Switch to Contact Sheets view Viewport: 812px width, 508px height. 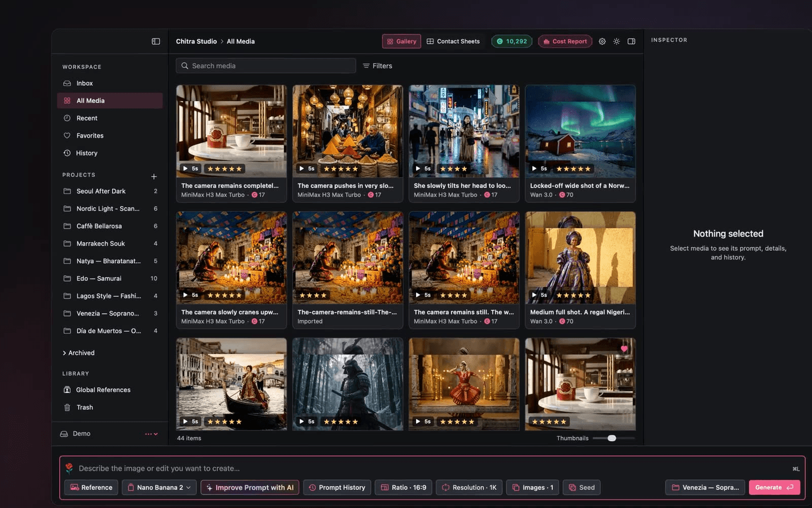[453, 41]
